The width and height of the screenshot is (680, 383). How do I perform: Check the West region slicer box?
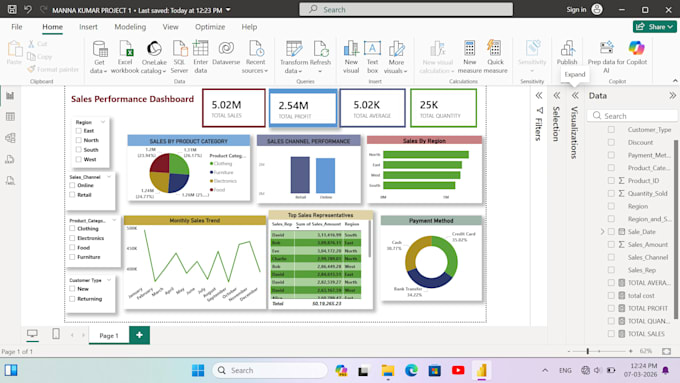(x=78, y=159)
